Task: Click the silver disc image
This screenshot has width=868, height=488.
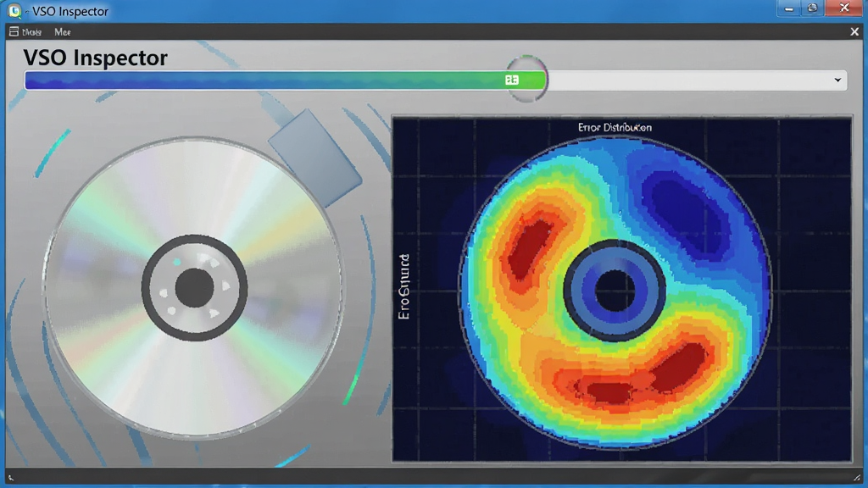Action: 193,287
